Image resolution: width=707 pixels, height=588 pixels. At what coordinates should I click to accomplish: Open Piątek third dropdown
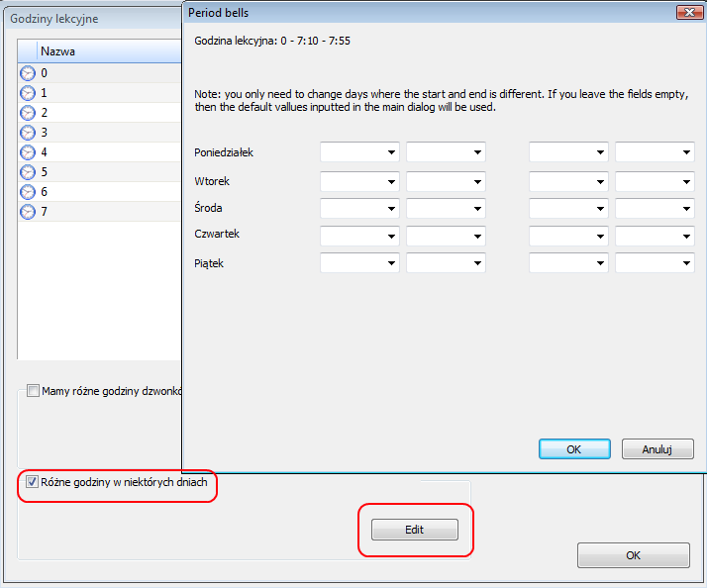pos(568,263)
